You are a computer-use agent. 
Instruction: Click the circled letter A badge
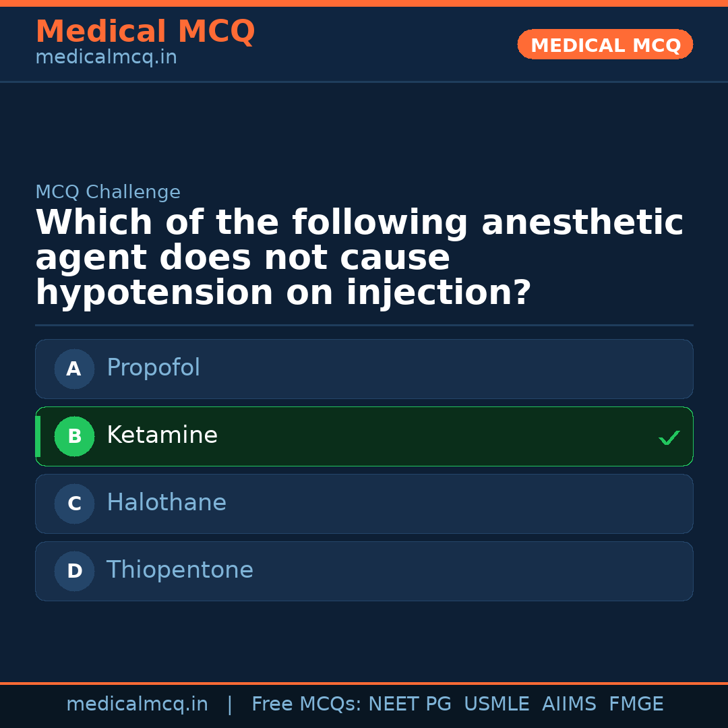74,369
